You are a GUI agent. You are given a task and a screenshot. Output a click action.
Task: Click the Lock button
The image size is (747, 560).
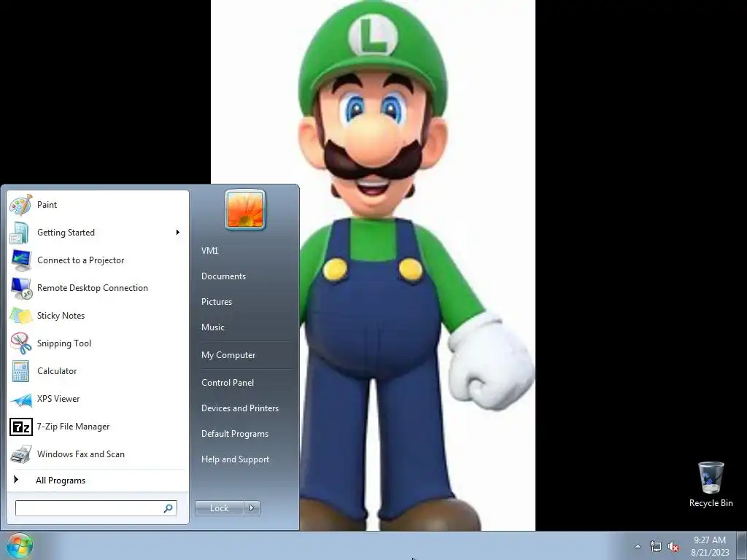[219, 508]
